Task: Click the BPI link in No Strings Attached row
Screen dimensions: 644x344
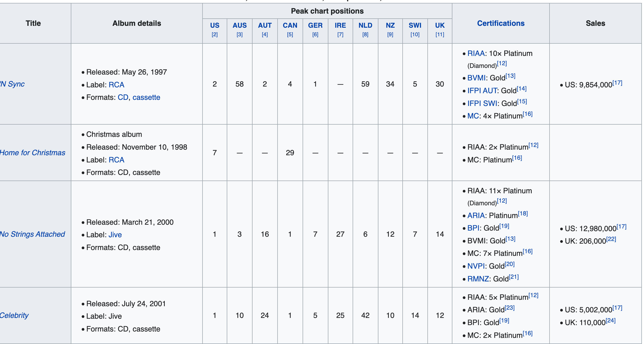Action: coord(473,228)
